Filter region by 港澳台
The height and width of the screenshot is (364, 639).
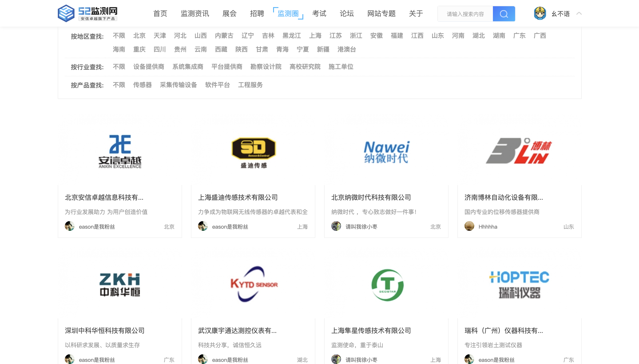347,49
